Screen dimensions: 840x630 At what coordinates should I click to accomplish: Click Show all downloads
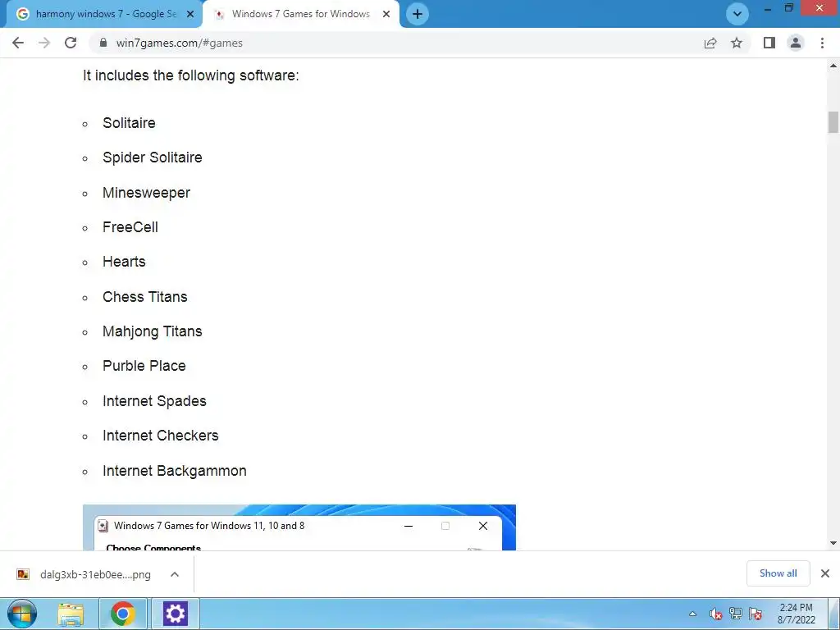[778, 573]
